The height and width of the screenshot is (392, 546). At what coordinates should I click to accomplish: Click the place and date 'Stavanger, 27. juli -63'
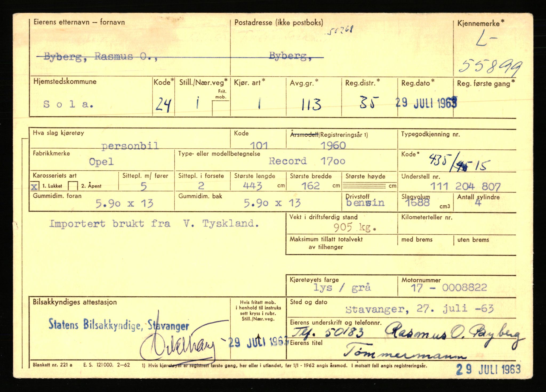[420, 309]
